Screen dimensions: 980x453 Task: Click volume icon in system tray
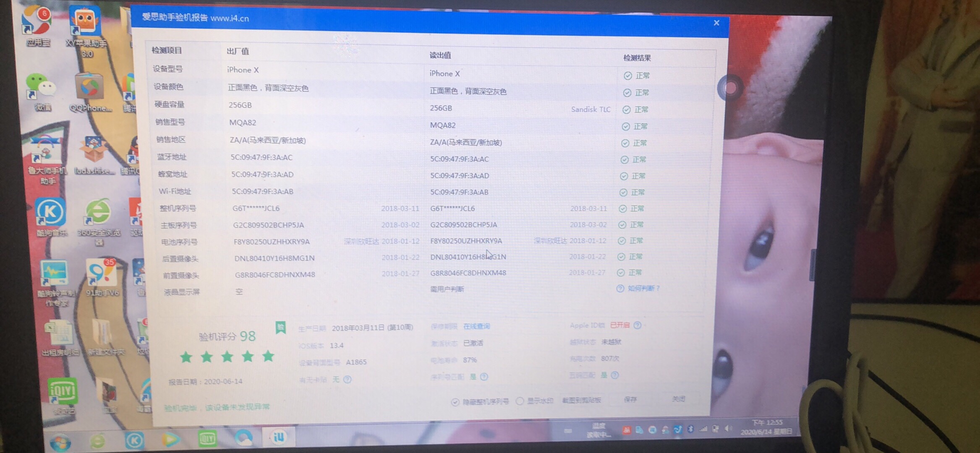pos(728,428)
